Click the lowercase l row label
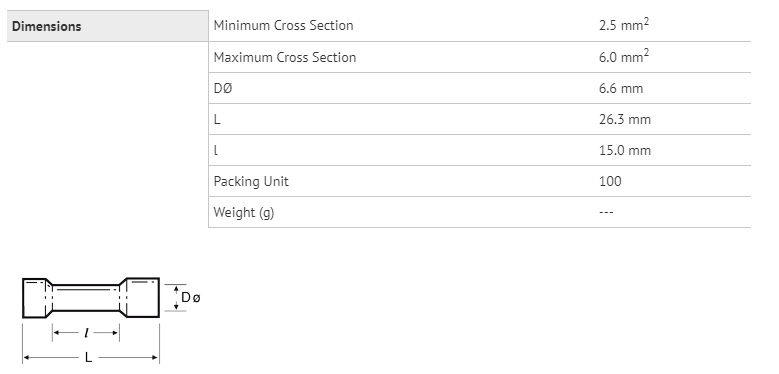The height and width of the screenshot is (374, 779). (216, 150)
